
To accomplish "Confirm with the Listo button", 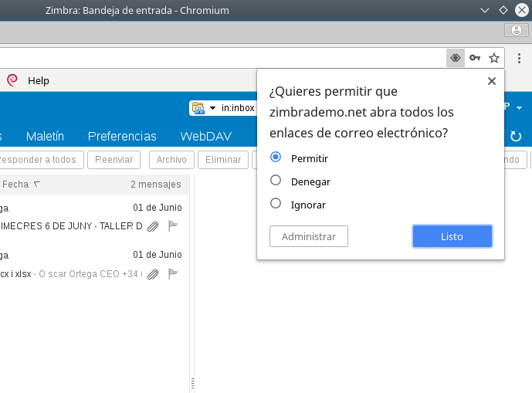I will point(452,236).
